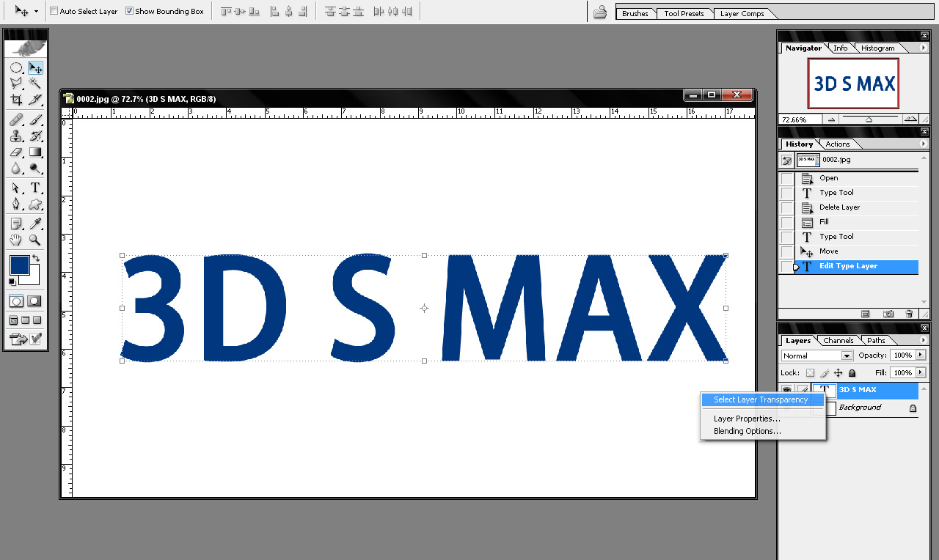The image size is (939, 560).
Task: Select the Dodge tool
Action: coord(34,168)
